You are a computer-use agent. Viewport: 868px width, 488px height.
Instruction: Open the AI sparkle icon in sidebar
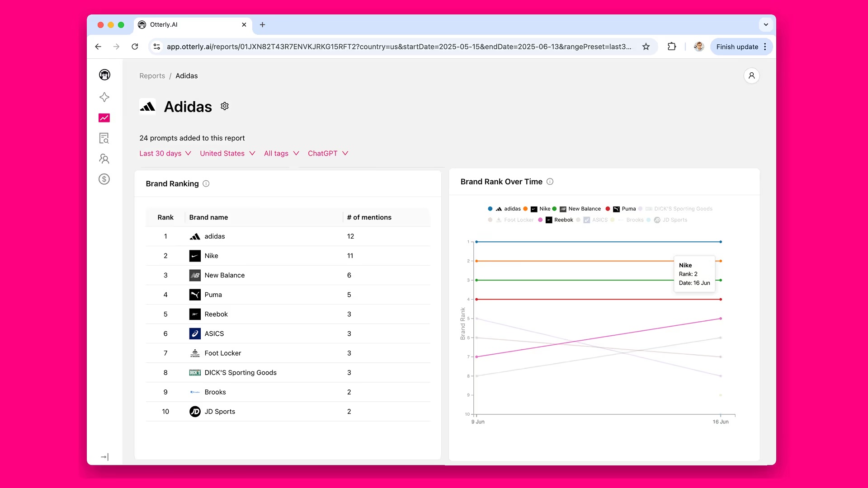pyautogui.click(x=104, y=97)
